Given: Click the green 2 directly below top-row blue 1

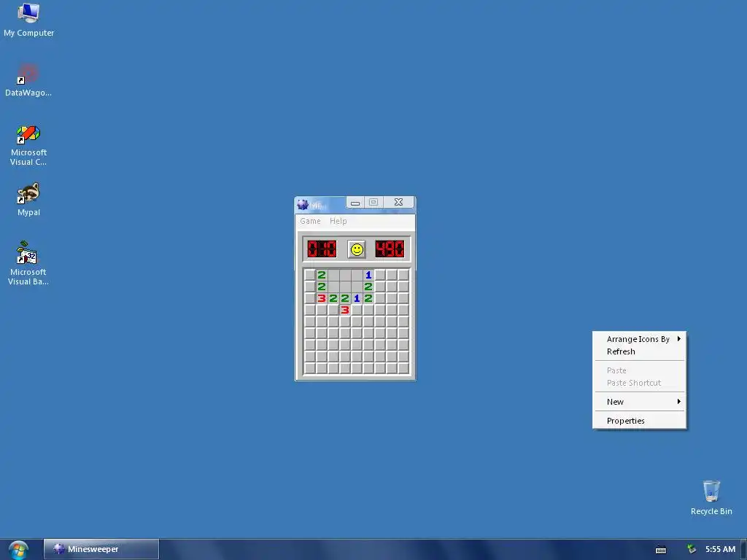Looking at the screenshot, I should point(368,287).
